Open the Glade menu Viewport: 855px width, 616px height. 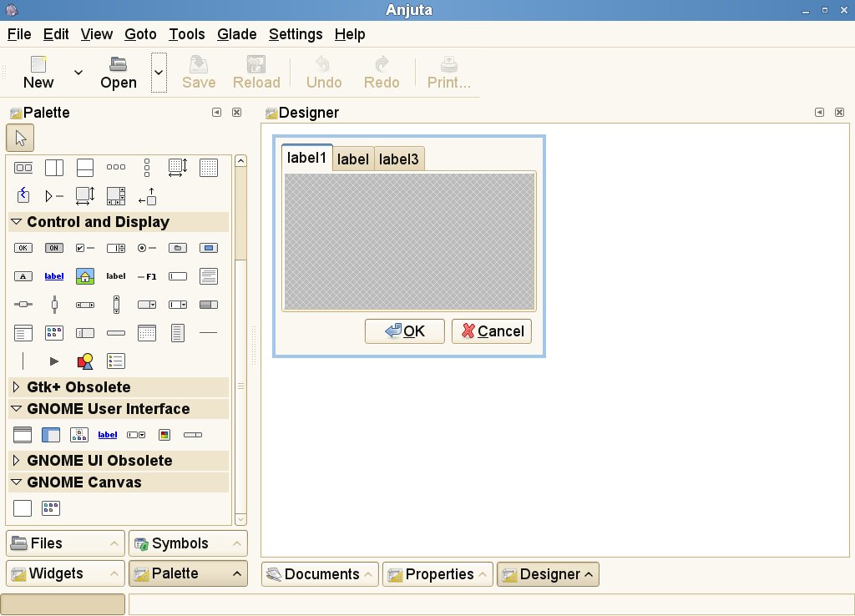point(236,34)
